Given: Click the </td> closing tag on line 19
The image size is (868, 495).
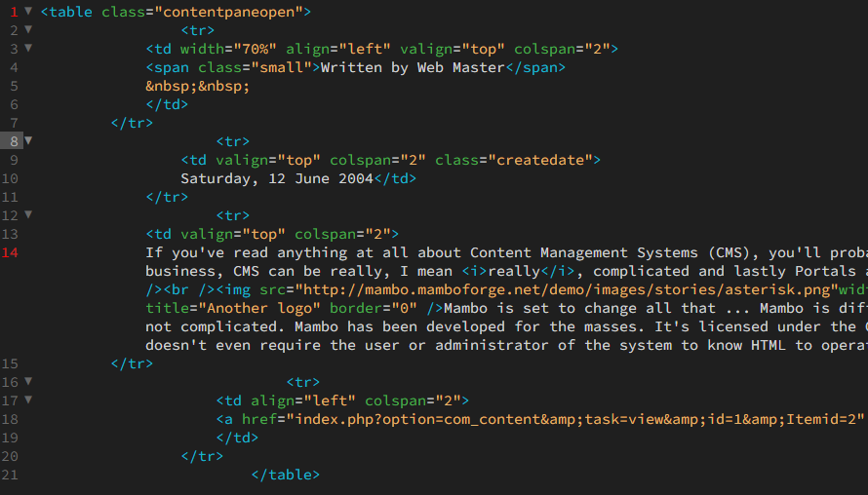Looking at the screenshot, I should point(237,438).
